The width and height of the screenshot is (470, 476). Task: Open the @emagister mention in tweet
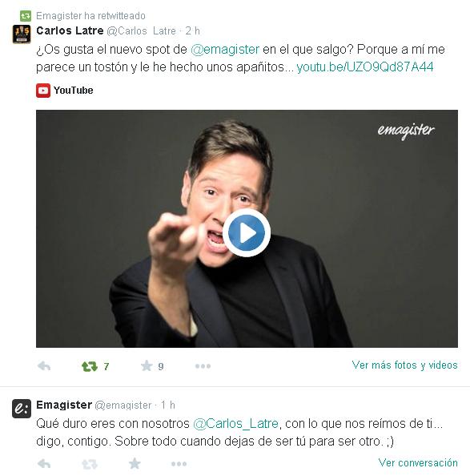225,49
